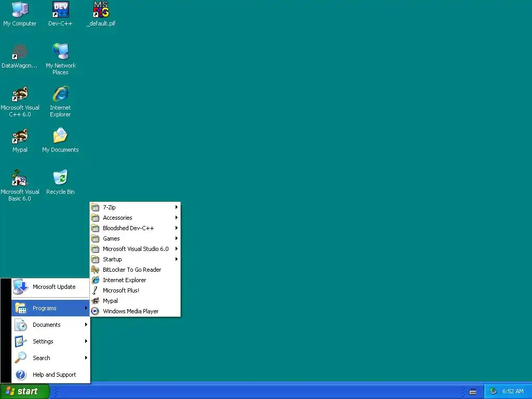The image size is (532, 399).
Task: Expand the 7-Zip submenu arrow
Action: (177, 207)
